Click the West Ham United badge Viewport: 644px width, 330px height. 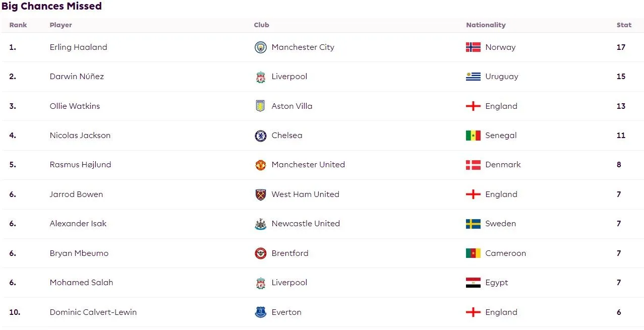tap(260, 194)
